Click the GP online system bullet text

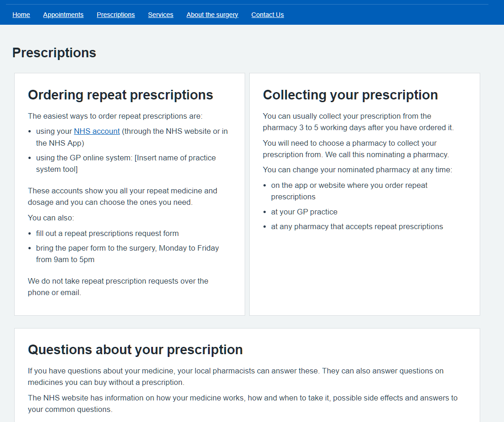pos(126,164)
